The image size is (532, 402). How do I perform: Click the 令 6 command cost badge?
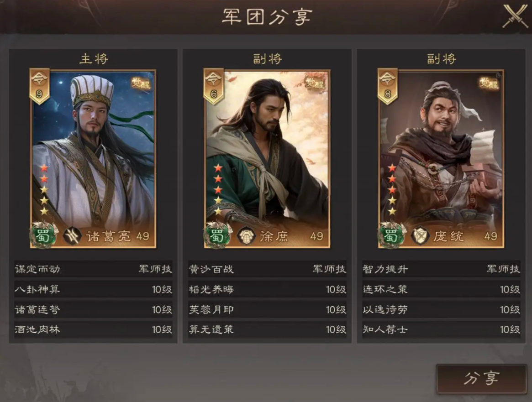(x=213, y=86)
